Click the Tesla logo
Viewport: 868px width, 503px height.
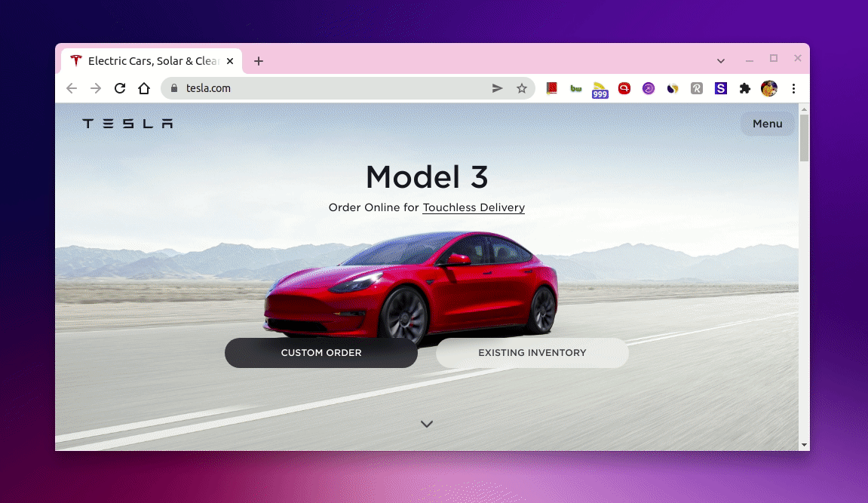tap(127, 124)
